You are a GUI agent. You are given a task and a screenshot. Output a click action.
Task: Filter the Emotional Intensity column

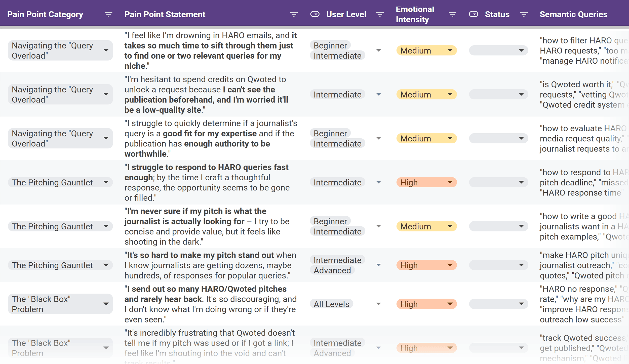452,14
